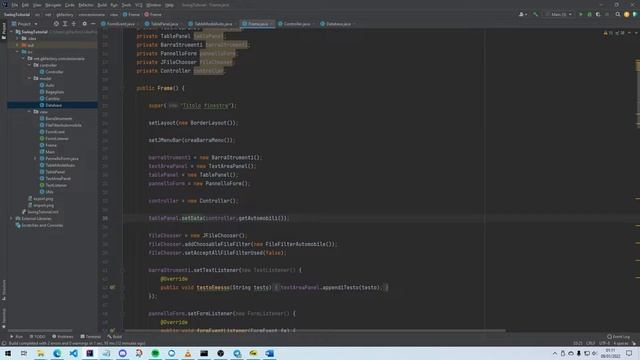Click the CRLF line separator status
The image size is (640, 360).
590,343
